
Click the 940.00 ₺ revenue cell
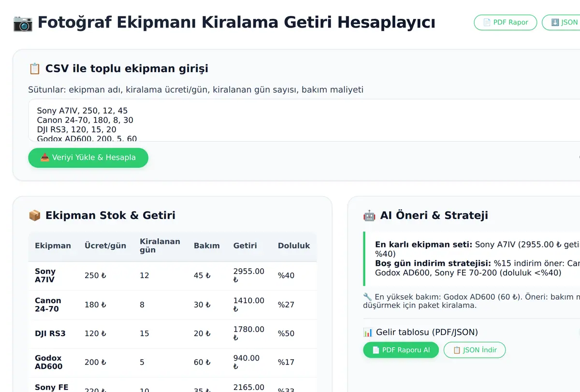click(246, 362)
